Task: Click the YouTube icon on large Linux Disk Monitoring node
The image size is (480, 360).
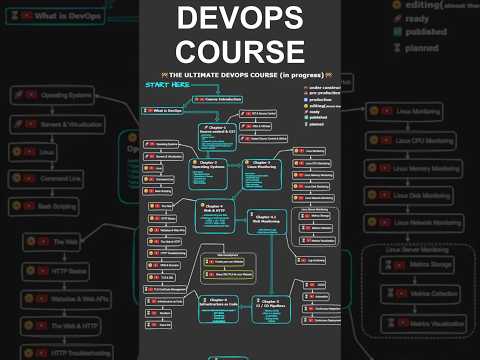Action: tap(384, 195)
